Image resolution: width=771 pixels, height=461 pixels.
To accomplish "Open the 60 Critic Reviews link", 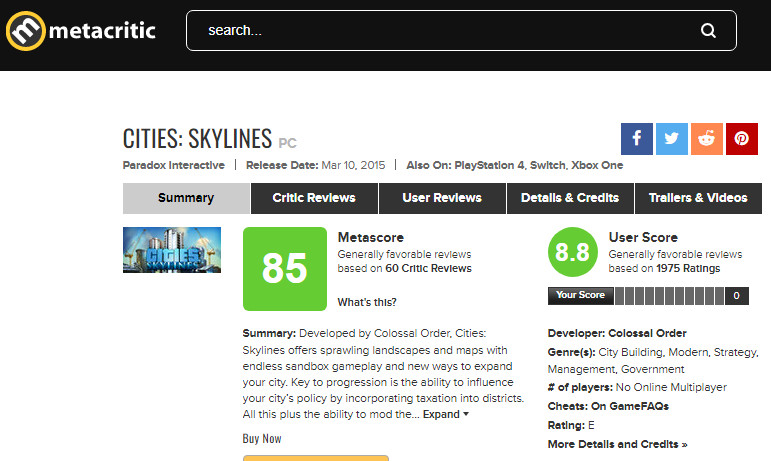I will [428, 268].
